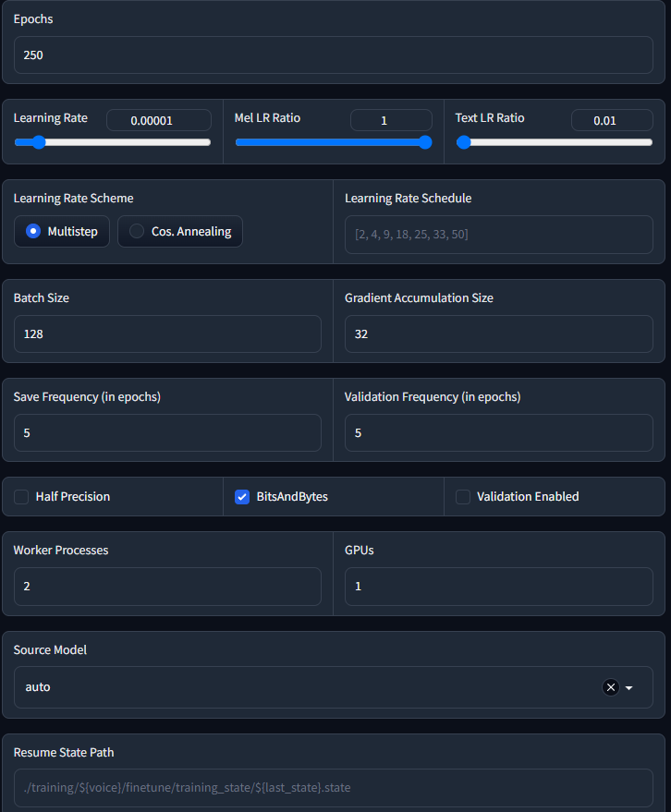Choose Cos. Annealing learning rate scheme
The image size is (671, 812).
tap(180, 232)
